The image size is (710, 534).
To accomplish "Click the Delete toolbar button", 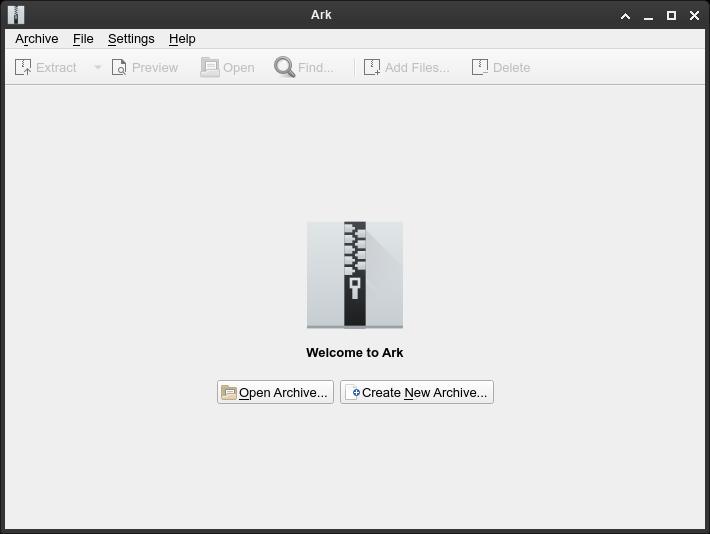I will [501, 67].
